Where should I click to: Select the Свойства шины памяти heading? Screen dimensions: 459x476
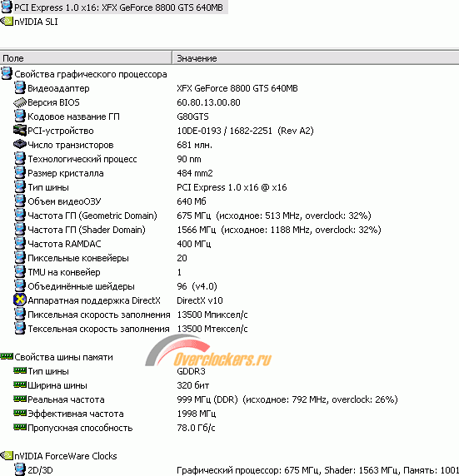click(63, 357)
